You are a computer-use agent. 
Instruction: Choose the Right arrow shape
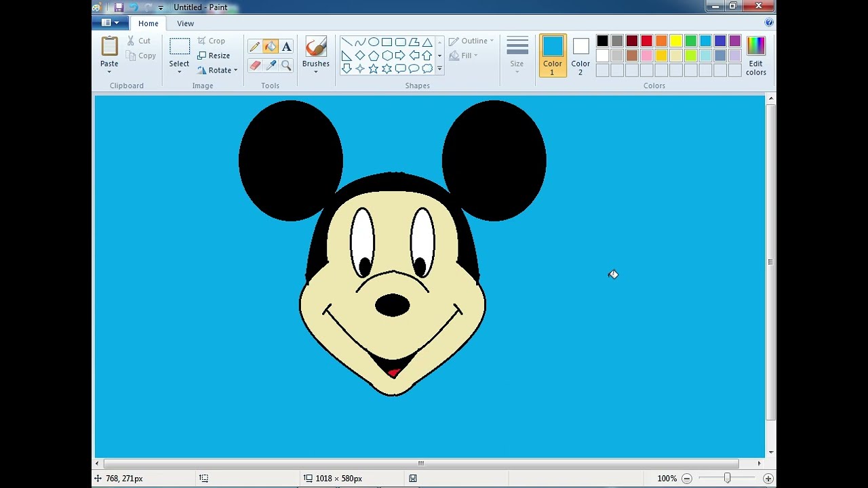(x=400, y=56)
